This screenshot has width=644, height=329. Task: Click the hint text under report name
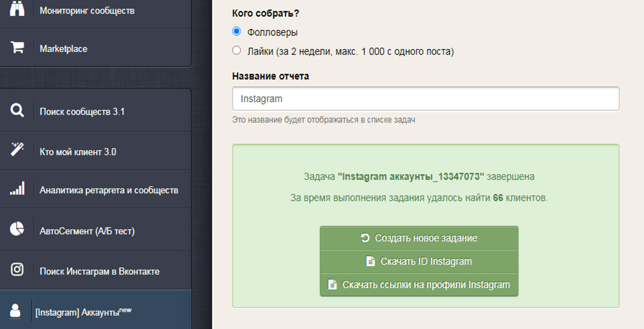point(323,120)
